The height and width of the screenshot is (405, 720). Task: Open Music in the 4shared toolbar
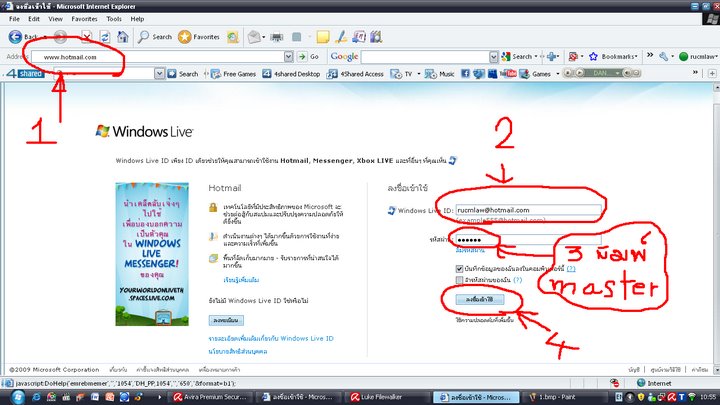point(439,73)
